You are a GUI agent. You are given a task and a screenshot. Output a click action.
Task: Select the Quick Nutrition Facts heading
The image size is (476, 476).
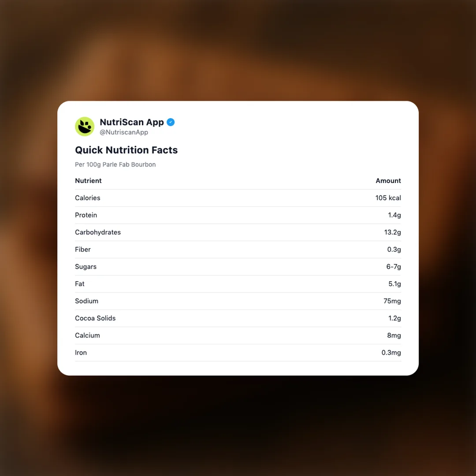point(126,150)
